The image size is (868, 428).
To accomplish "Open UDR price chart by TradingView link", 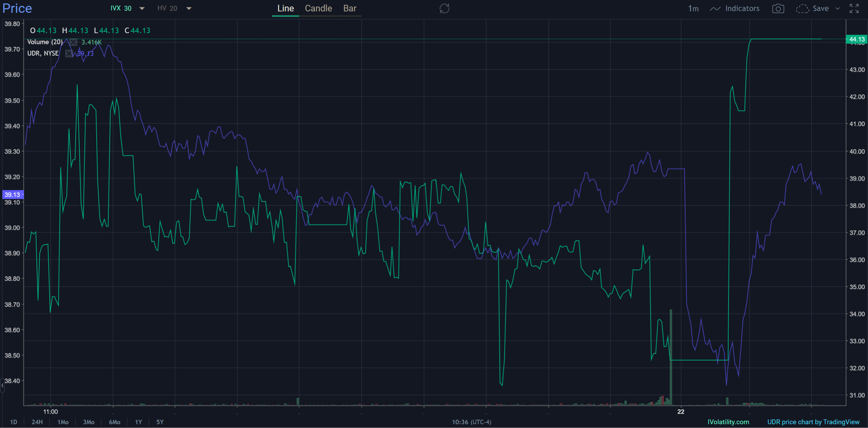I will coord(813,422).
